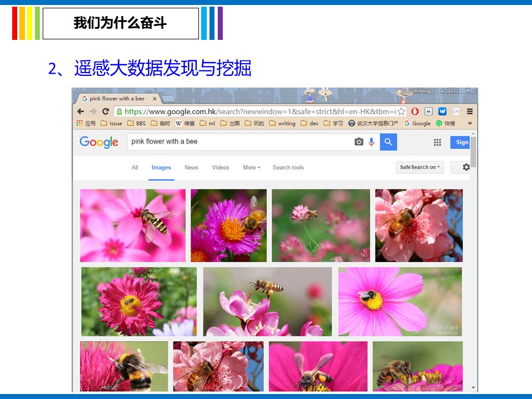
Task: Expand the More search options dropdown
Action: (251, 167)
